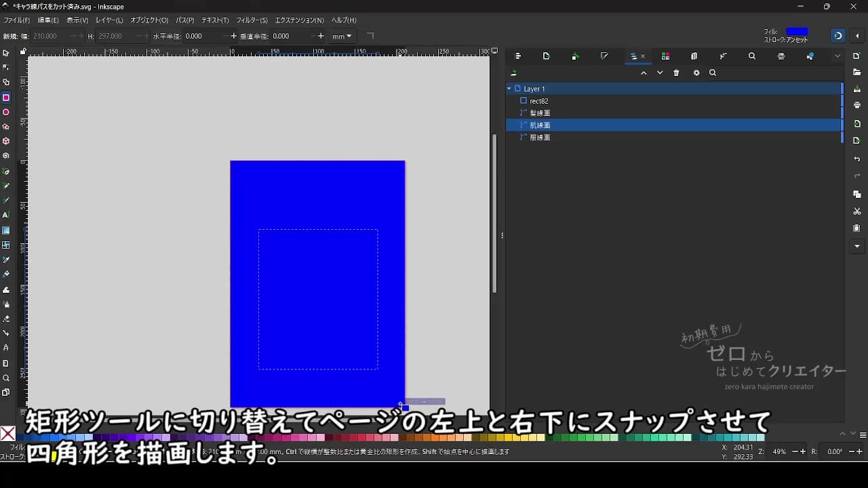
Task: Increase the 水平半径 value with plus
Action: tap(234, 37)
